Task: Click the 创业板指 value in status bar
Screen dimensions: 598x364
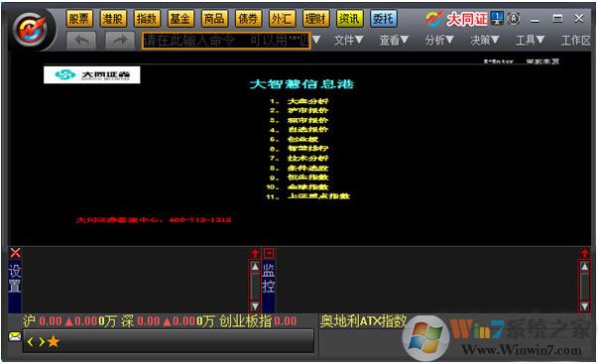Action: coord(286,321)
